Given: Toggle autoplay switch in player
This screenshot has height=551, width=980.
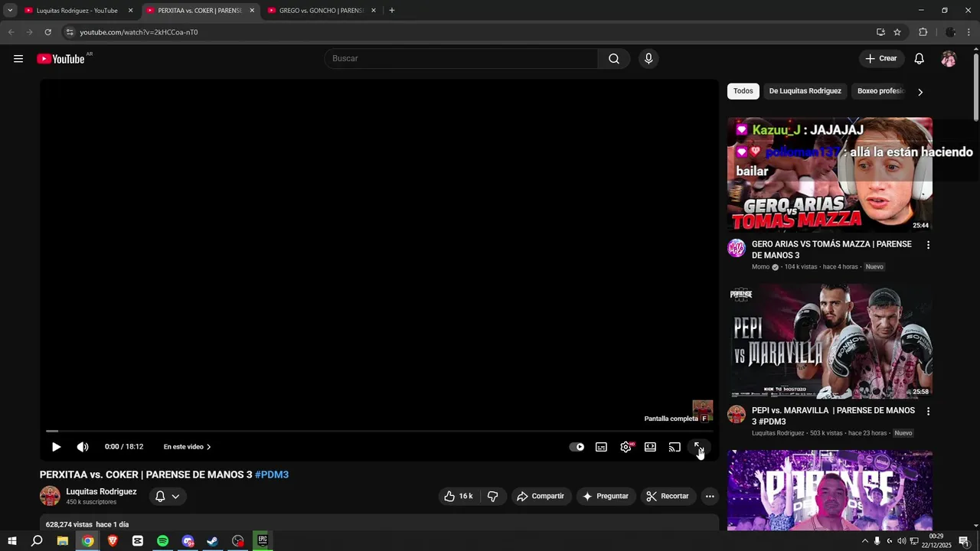Looking at the screenshot, I should 577,447.
